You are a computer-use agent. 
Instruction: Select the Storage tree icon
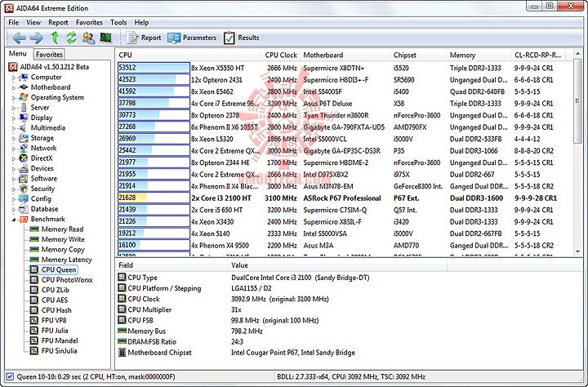pos(24,138)
